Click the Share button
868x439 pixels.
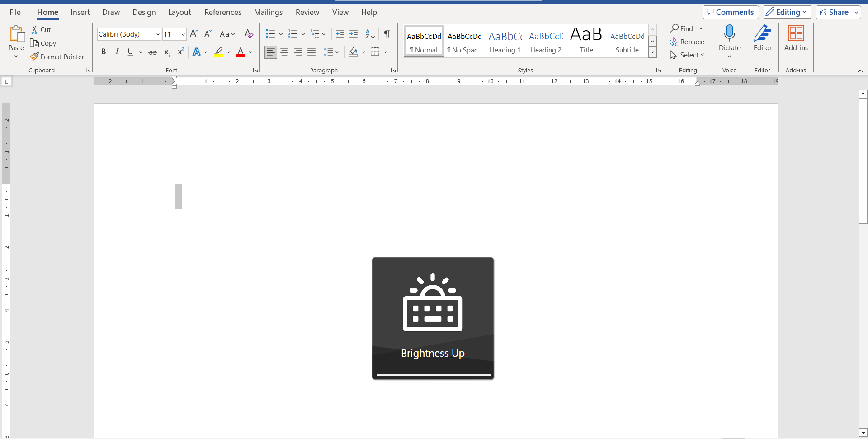click(834, 12)
